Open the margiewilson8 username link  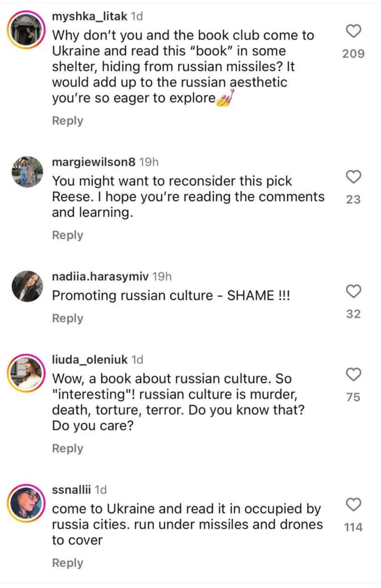click(x=94, y=162)
